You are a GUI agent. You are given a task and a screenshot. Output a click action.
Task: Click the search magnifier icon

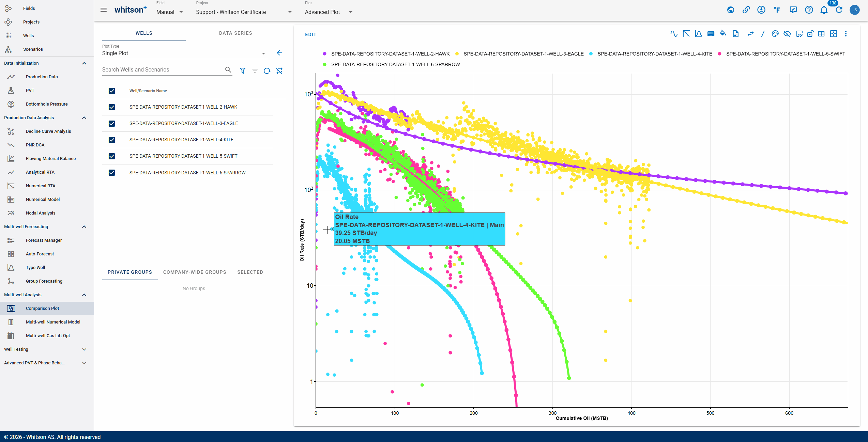[228, 70]
